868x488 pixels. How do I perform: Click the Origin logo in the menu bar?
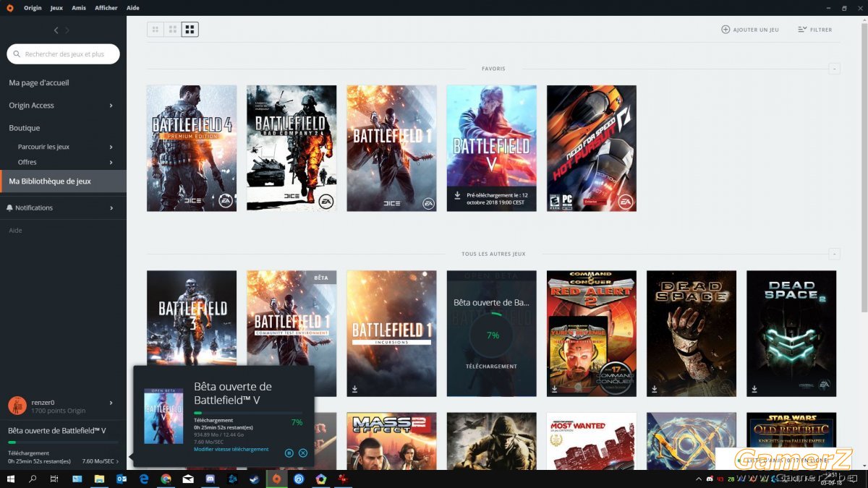point(9,8)
